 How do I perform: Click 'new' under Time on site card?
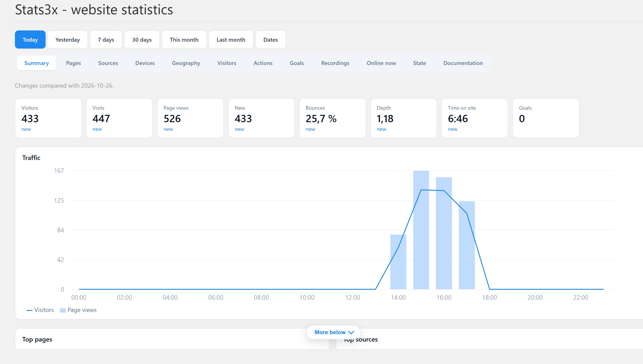click(x=452, y=129)
